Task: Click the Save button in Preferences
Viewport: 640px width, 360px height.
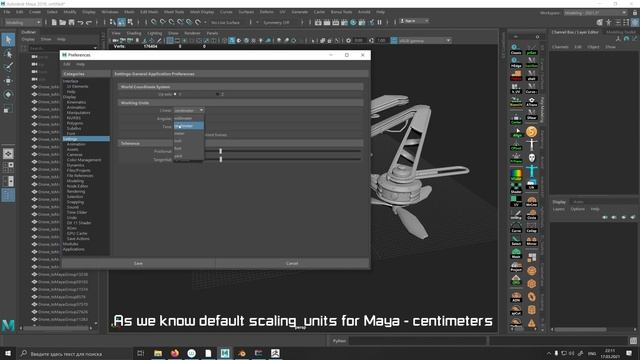Action: click(x=138, y=263)
